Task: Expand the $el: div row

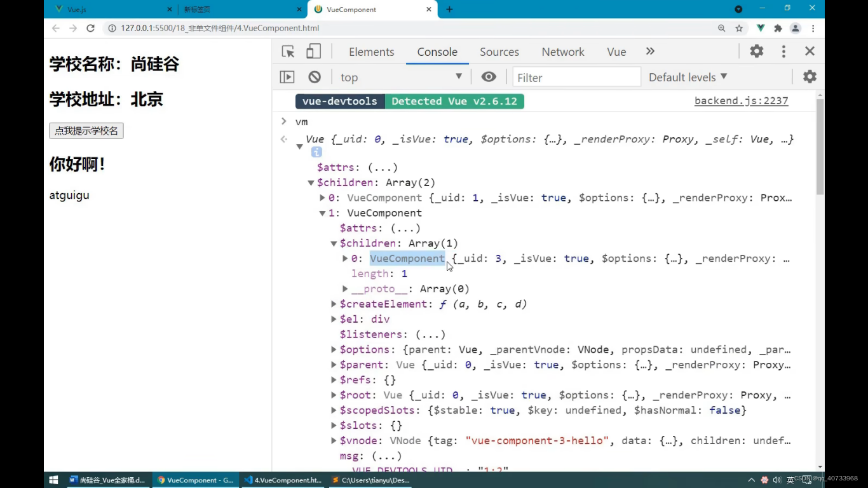Action: click(x=334, y=320)
